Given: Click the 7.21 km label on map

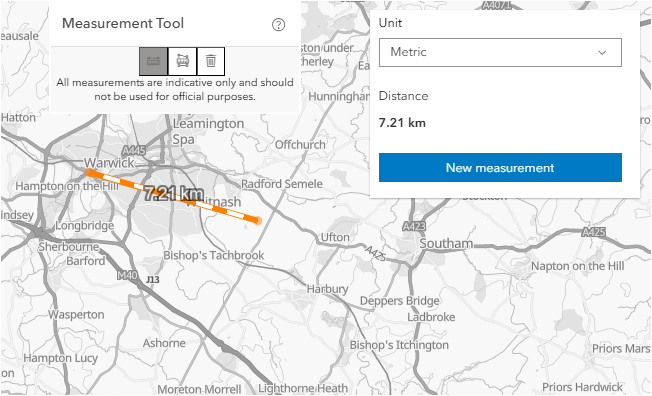Looking at the screenshot, I should (x=173, y=193).
